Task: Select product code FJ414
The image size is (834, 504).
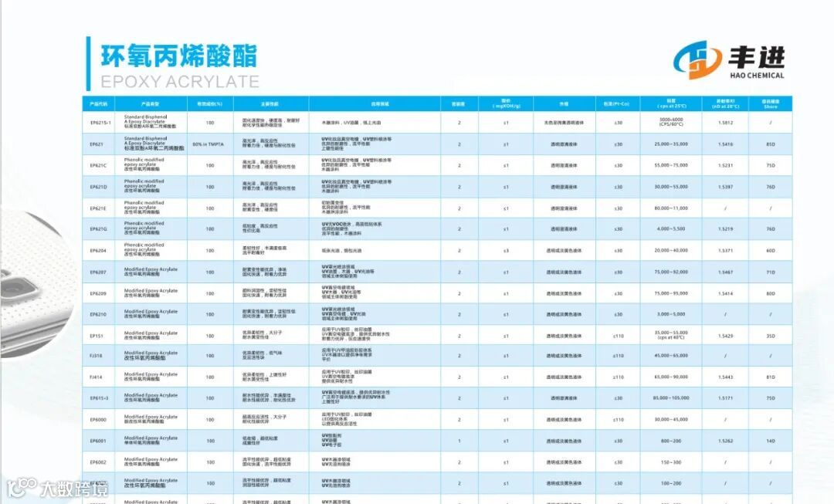Action: coord(97,377)
